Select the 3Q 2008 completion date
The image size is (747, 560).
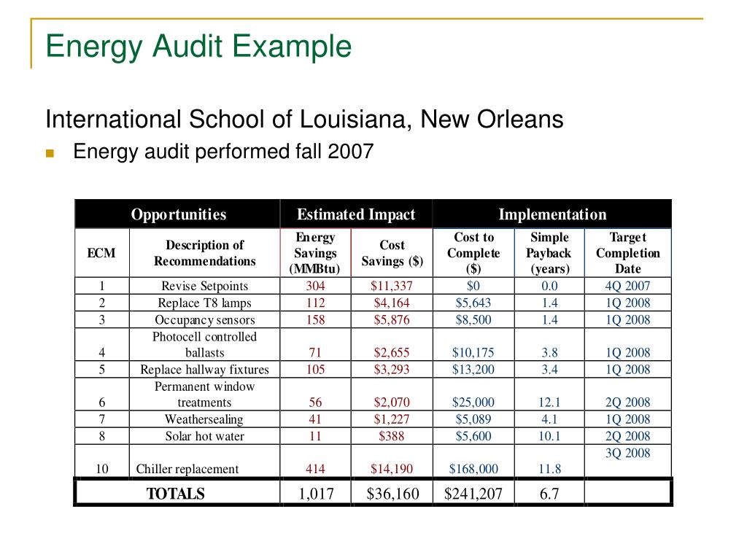click(628, 453)
